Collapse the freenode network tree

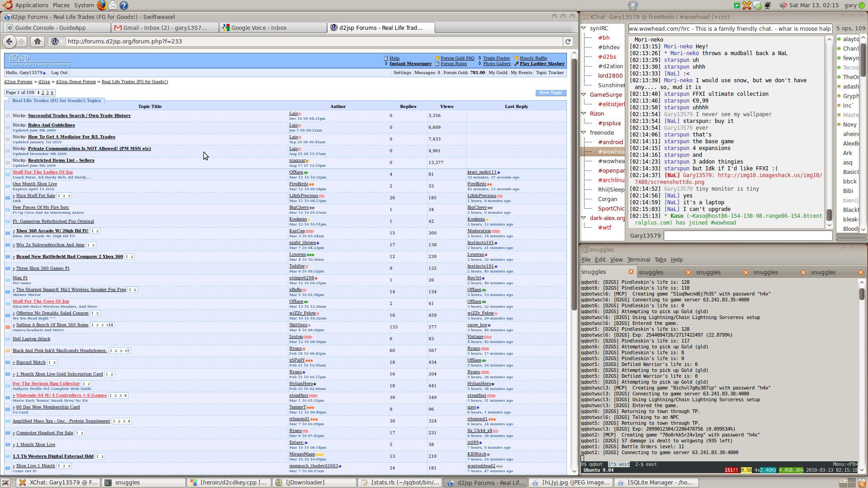[584, 133]
